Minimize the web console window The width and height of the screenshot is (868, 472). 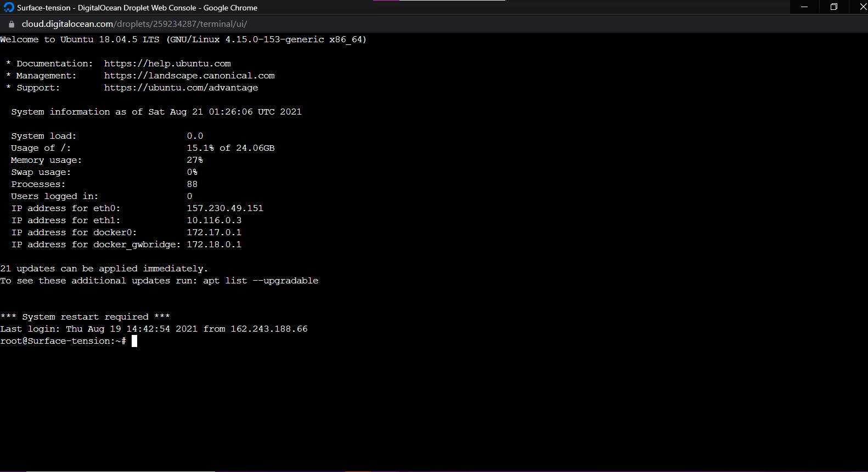pos(804,7)
